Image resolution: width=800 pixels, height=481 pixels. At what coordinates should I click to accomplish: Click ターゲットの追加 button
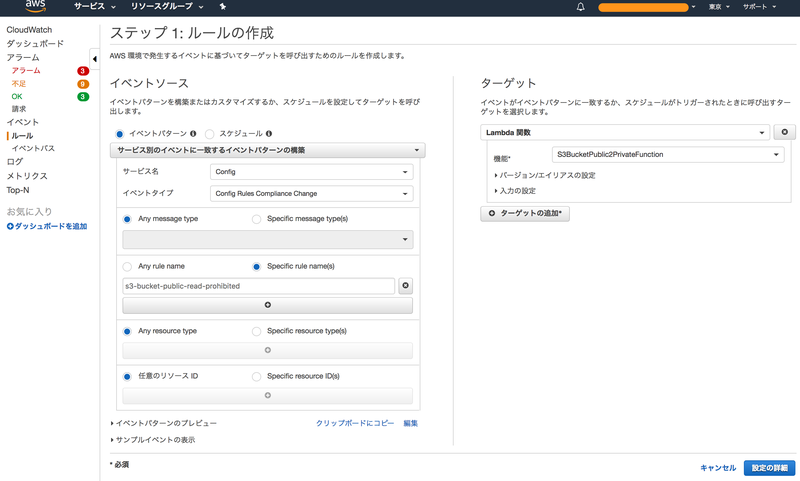[x=525, y=213]
